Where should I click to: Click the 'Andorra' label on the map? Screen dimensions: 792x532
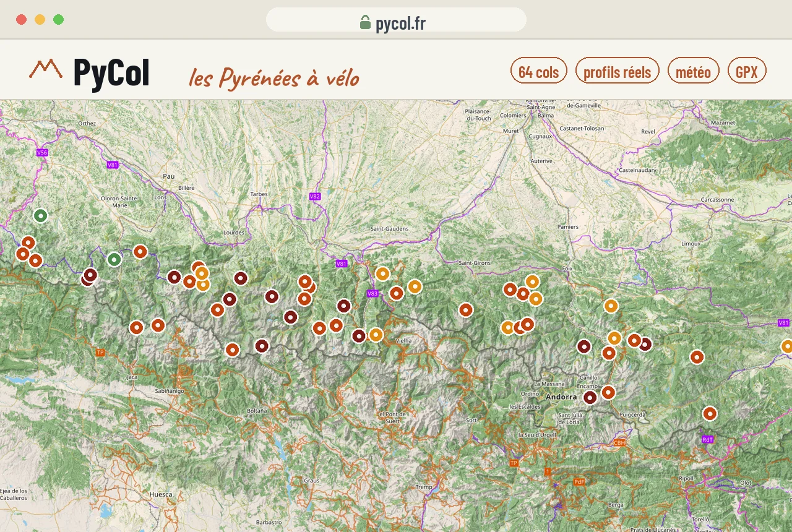tap(562, 397)
